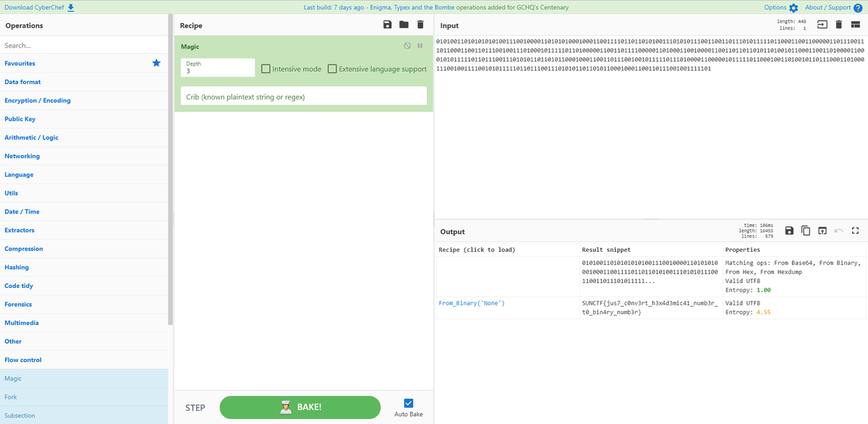This screenshot has width=868, height=424.
Task: Click the Magic title in the recipe
Action: tap(190, 46)
